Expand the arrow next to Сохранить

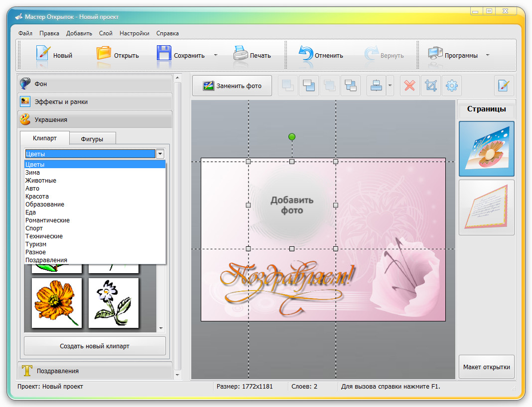[x=216, y=55]
